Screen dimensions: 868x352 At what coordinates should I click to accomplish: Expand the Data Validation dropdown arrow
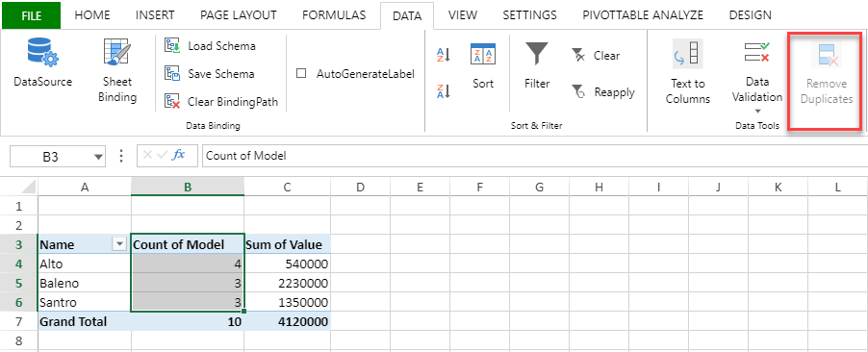point(757,112)
